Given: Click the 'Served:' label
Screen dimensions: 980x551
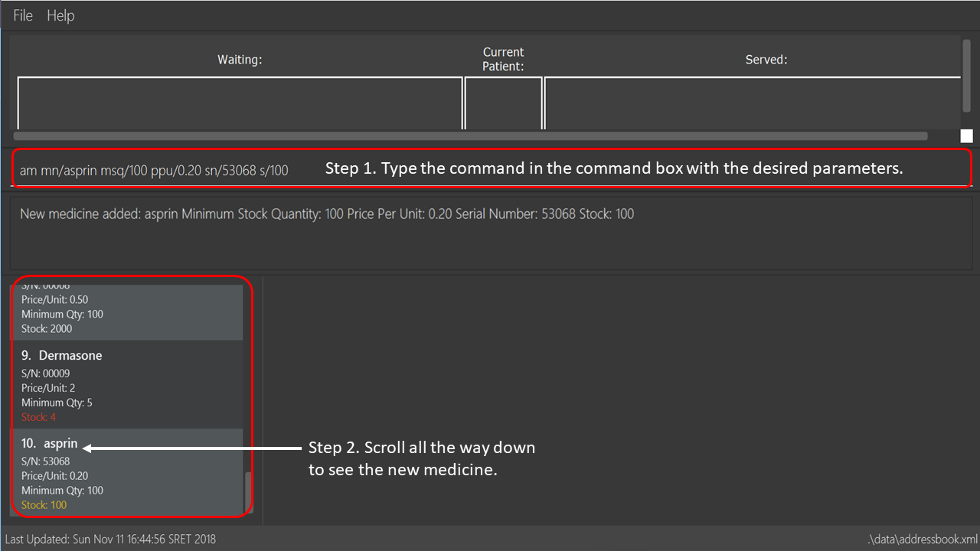Looking at the screenshot, I should pos(766,60).
